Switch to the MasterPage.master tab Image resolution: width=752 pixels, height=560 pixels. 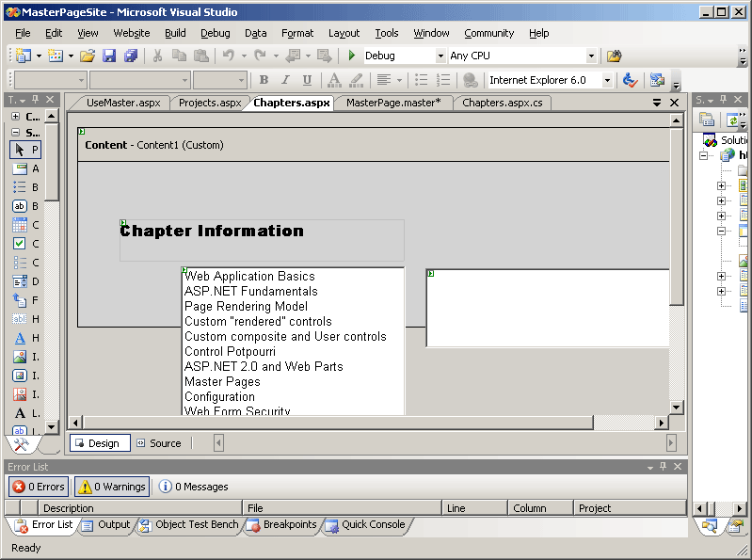point(392,103)
